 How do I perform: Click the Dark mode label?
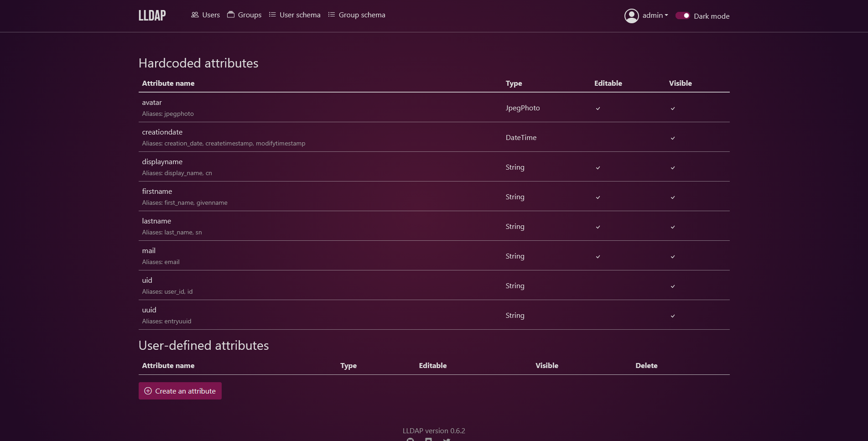click(x=711, y=16)
